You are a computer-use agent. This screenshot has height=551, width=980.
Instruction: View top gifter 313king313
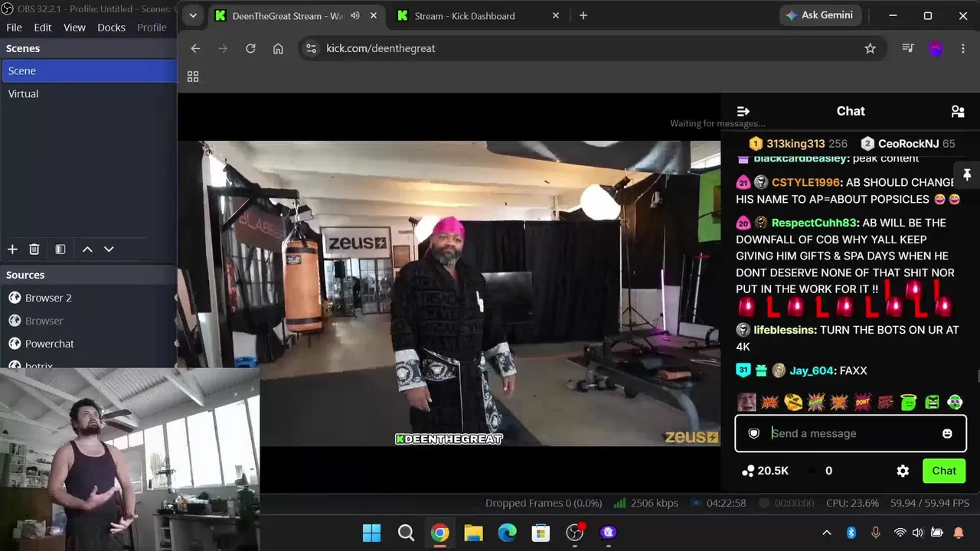click(x=795, y=143)
